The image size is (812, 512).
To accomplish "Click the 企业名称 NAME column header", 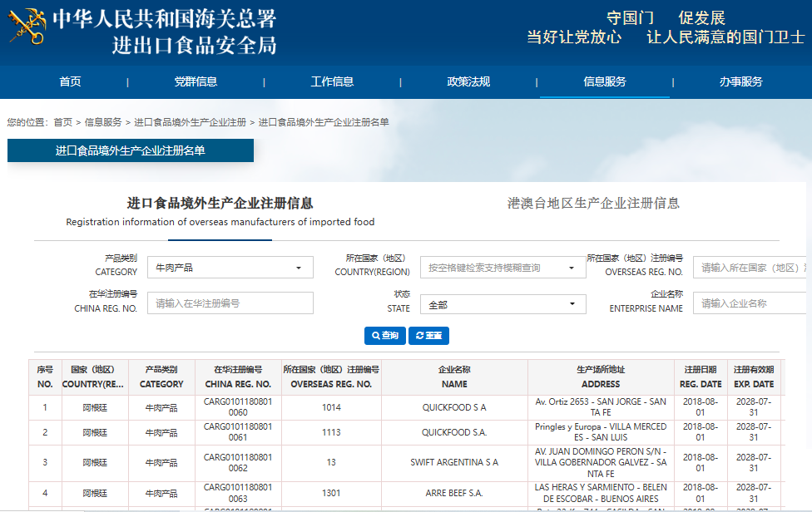I will pos(454,377).
